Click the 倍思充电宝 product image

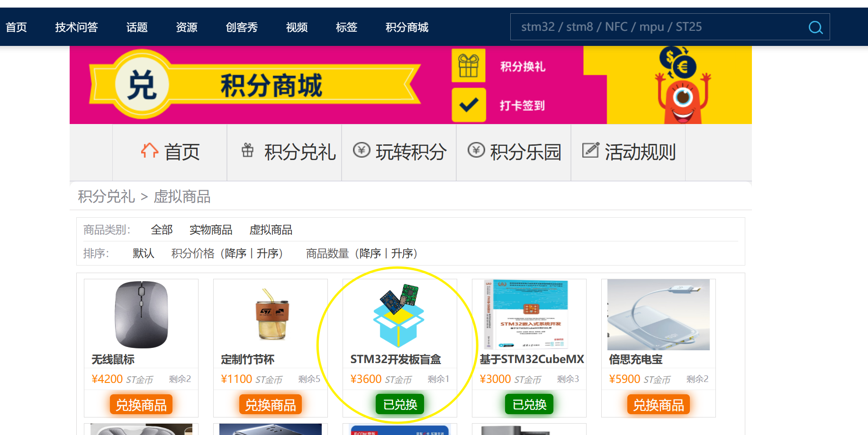[659, 315]
